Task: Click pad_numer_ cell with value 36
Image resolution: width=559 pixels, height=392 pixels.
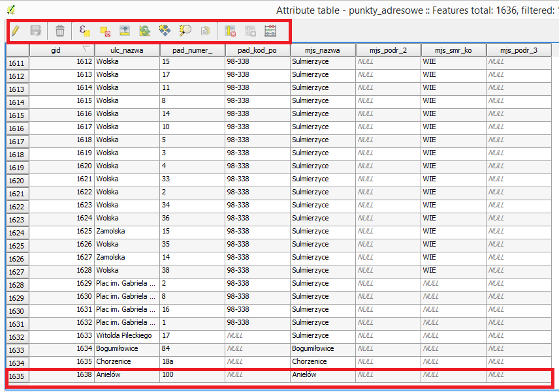Action: (193, 219)
